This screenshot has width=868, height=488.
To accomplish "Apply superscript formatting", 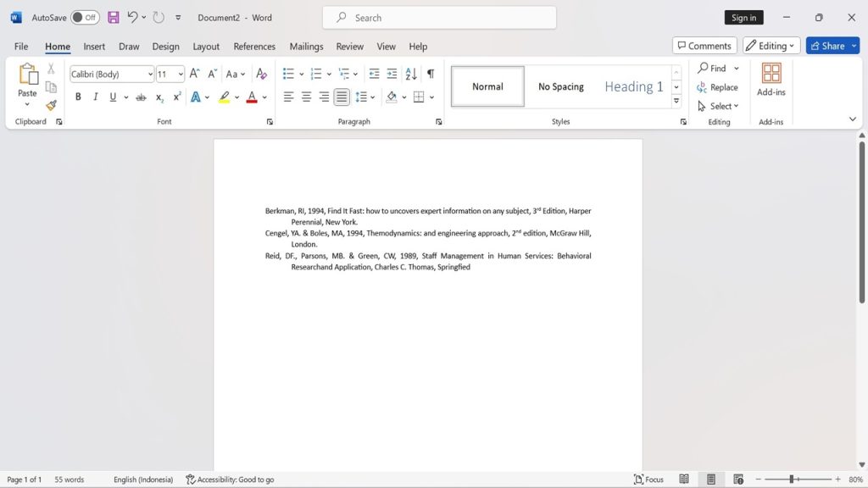I will [177, 97].
